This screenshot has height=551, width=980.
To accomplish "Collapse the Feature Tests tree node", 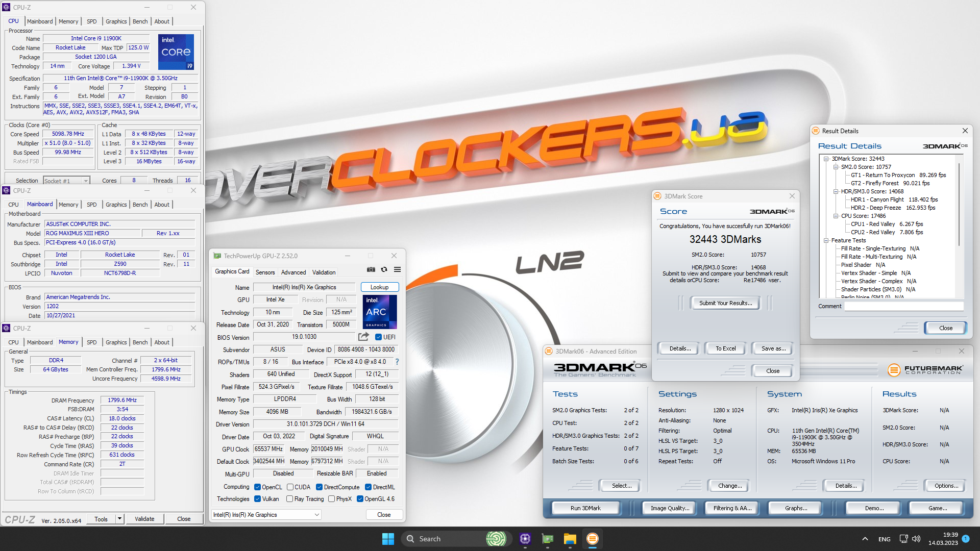I will [826, 240].
